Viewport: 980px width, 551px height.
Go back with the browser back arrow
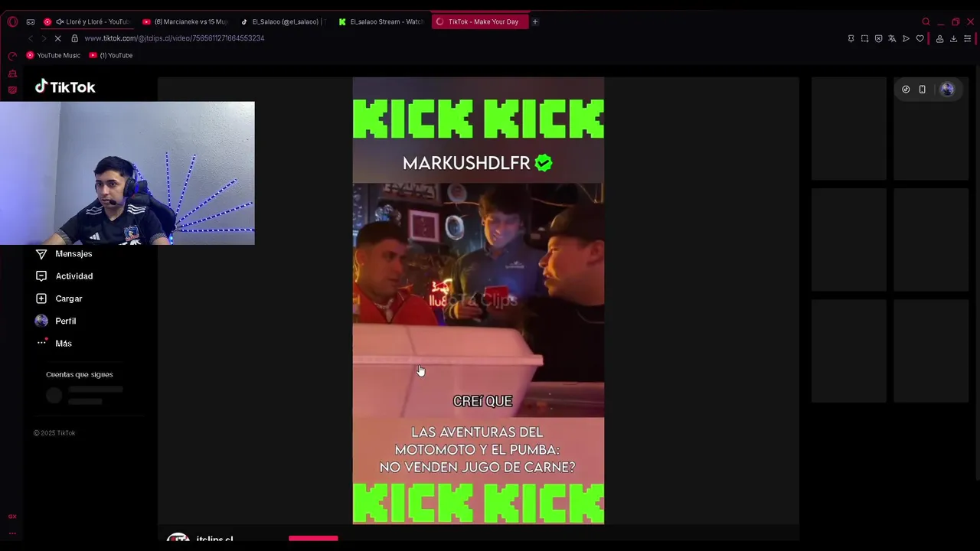31,38
